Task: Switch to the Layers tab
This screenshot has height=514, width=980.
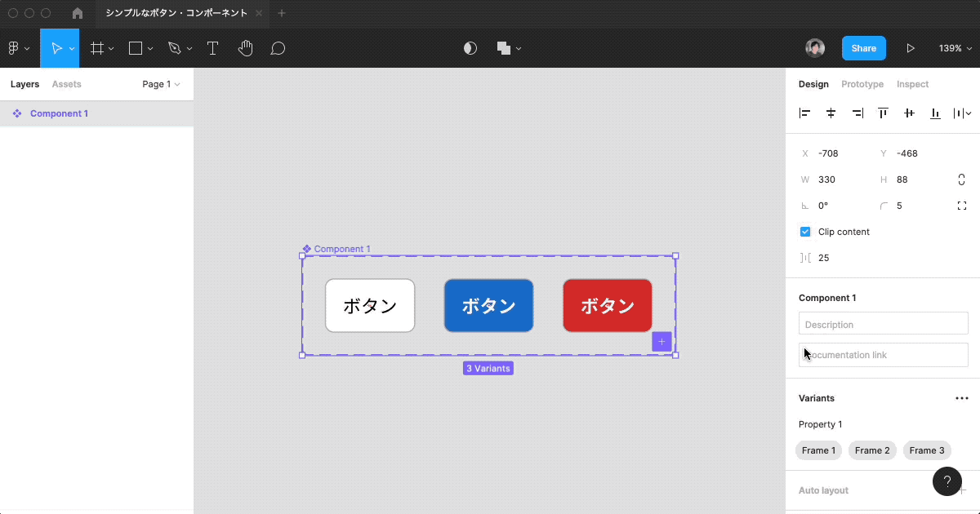Action: click(x=24, y=84)
